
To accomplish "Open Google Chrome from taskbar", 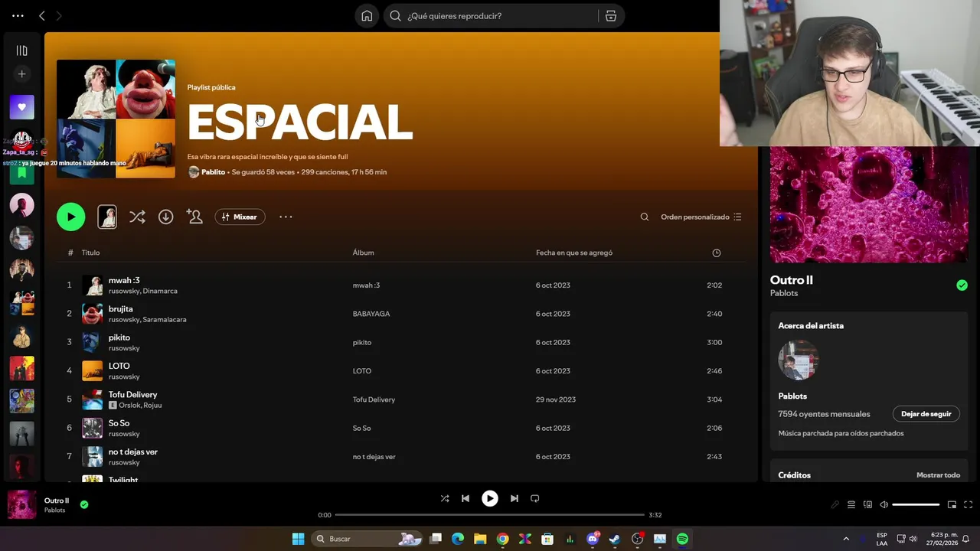I will point(502,539).
